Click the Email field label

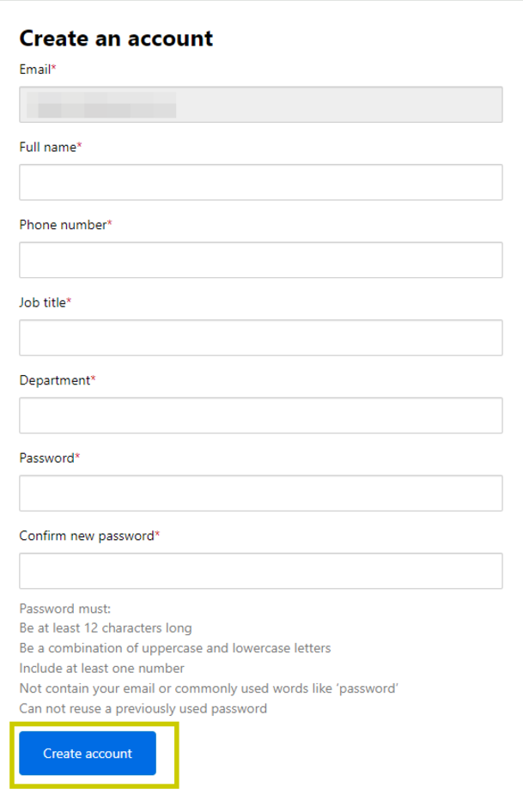click(x=35, y=69)
